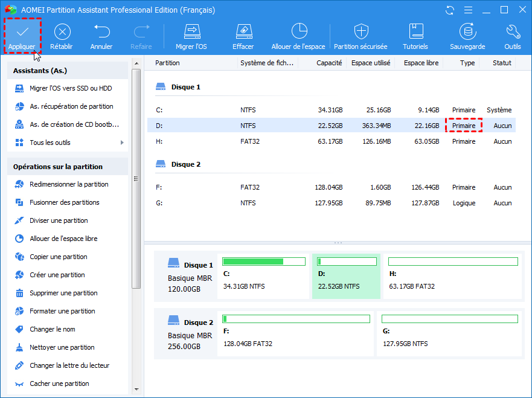Screen dimensions: 532x398
Task: Click the Rétablir icon in toolbar
Action: 62,35
